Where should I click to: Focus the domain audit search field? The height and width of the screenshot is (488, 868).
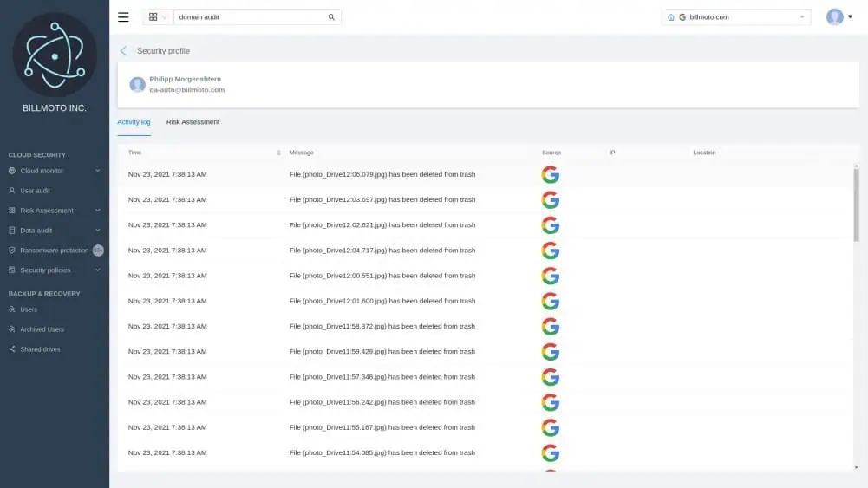[x=251, y=17]
